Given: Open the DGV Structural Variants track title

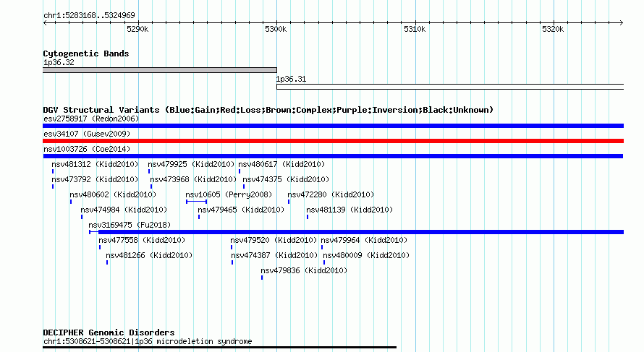Looking at the screenshot, I should pos(268,110).
